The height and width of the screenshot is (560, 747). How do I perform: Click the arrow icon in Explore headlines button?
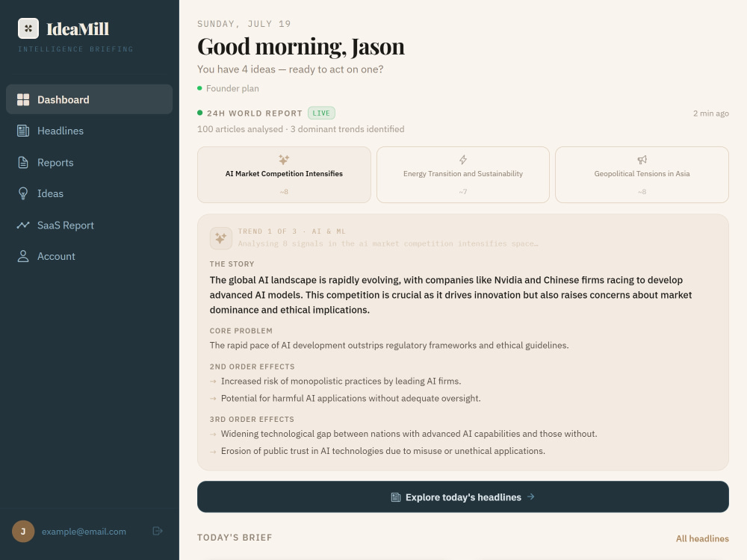[530, 497]
